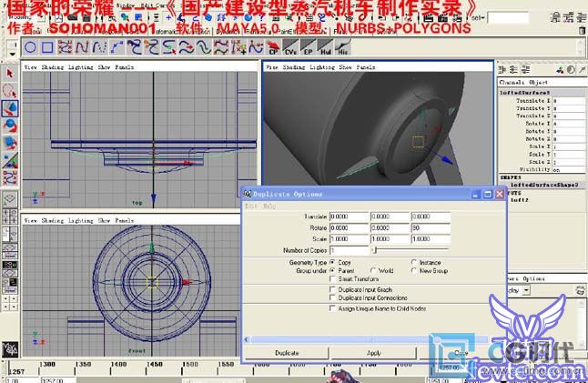Switch to Channels tab in Channel Box
The height and width of the screenshot is (383, 588).
[512, 82]
